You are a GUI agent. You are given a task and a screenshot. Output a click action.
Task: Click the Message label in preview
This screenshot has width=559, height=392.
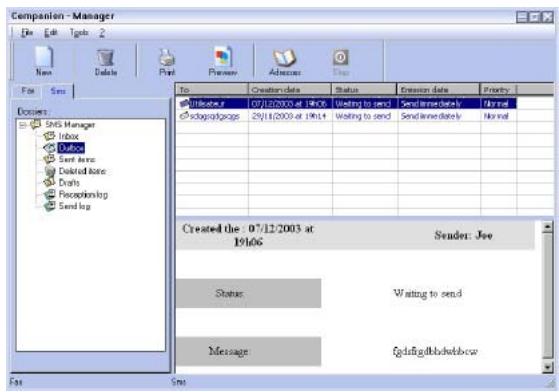coord(228,351)
